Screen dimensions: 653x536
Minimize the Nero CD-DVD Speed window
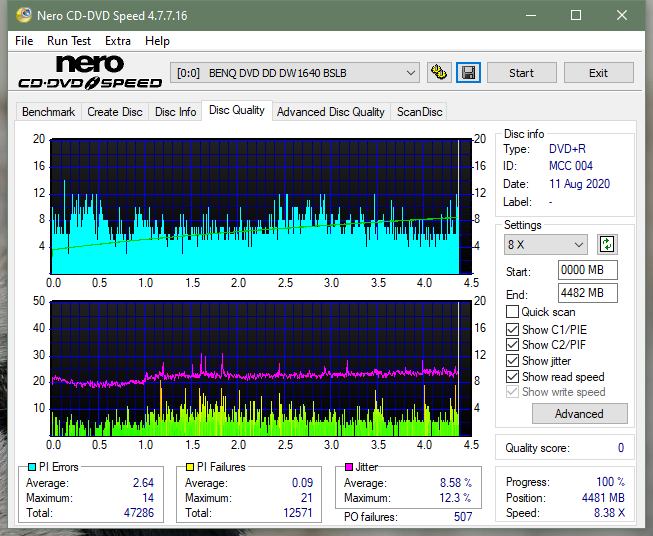click(x=531, y=15)
